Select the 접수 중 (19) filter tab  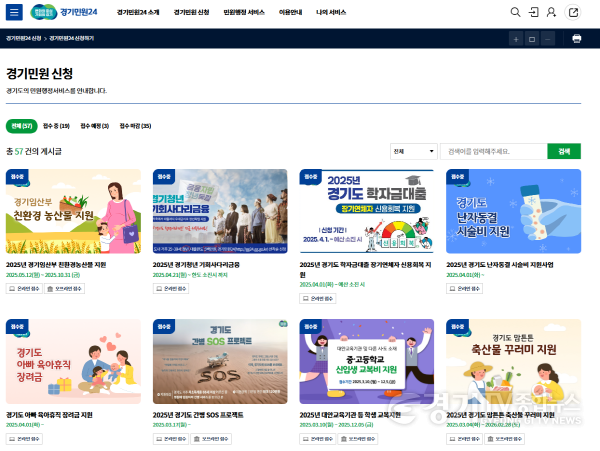point(56,126)
